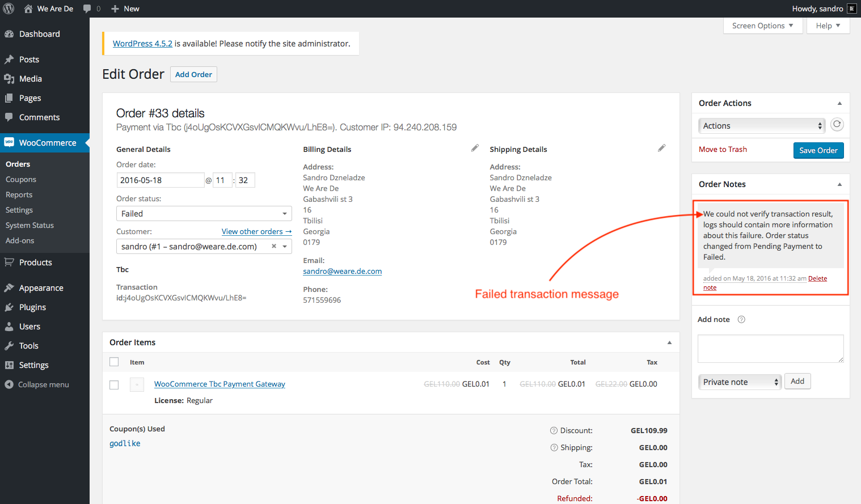Open the comments bubble in admin bar
The image size is (861, 504).
92,9
